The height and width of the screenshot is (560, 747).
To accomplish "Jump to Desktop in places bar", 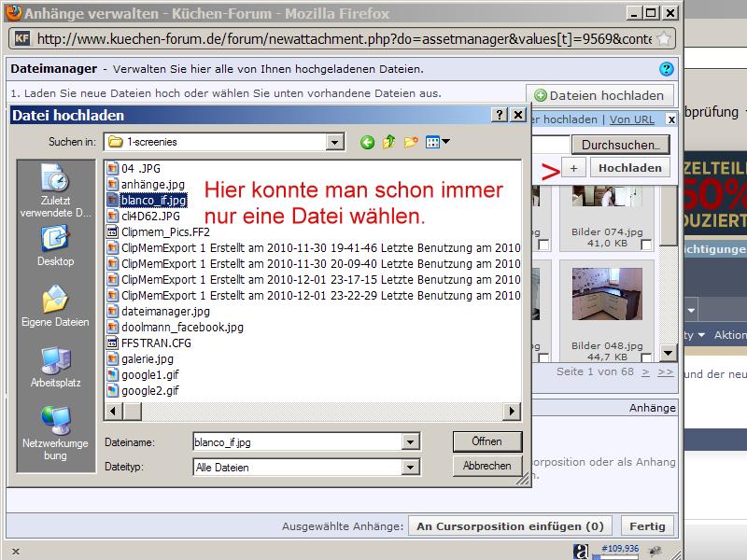I will (55, 247).
